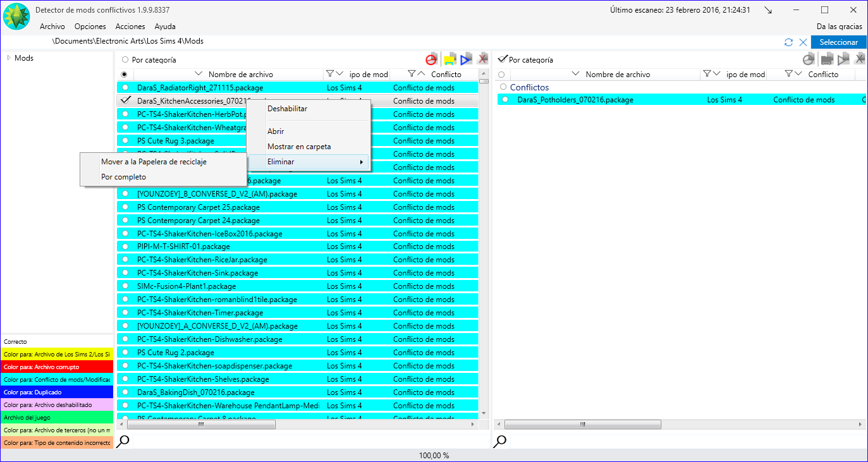Click the pink 'Archivo deshabilitado' color legend
868x462 pixels.
pyautogui.click(x=57, y=404)
